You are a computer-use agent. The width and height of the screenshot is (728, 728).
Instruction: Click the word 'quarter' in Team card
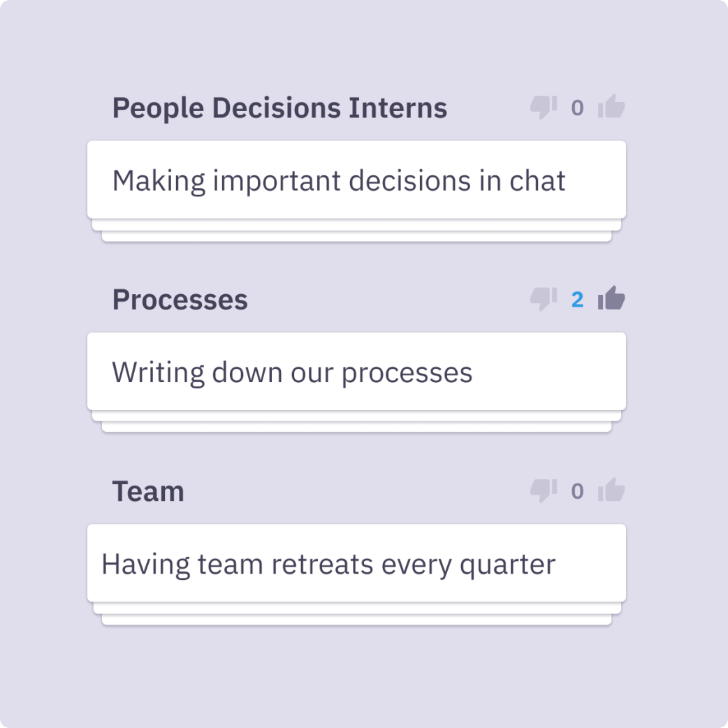pos(507,566)
